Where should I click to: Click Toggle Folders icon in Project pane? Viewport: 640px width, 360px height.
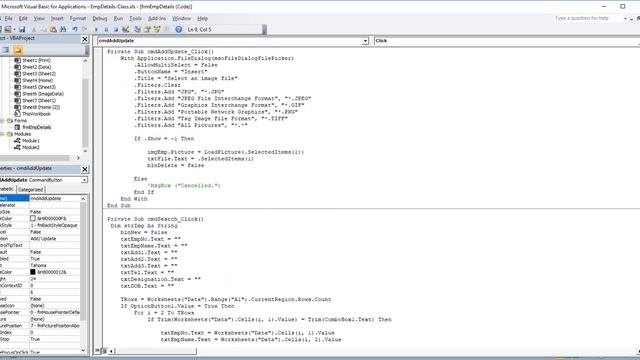point(18,50)
